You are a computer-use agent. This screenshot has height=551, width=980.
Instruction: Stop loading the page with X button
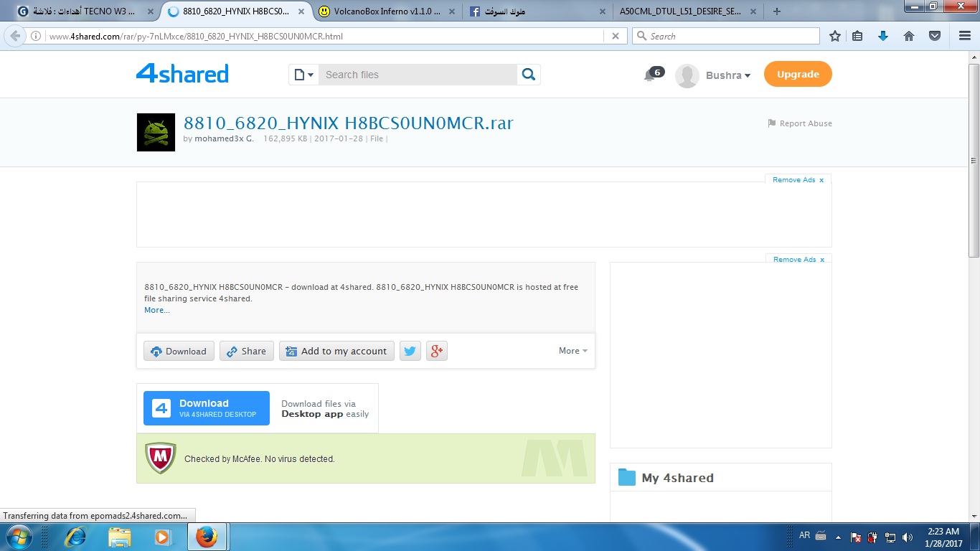615,36
